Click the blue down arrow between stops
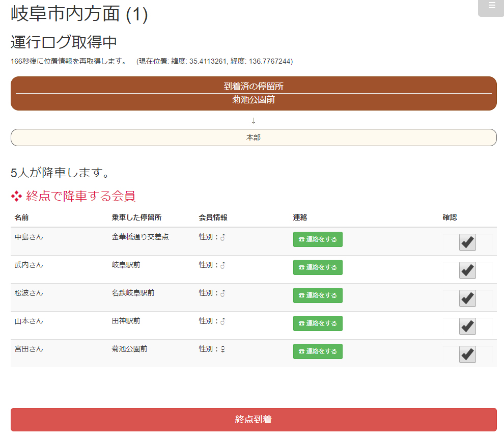The height and width of the screenshot is (438, 504). click(x=254, y=121)
